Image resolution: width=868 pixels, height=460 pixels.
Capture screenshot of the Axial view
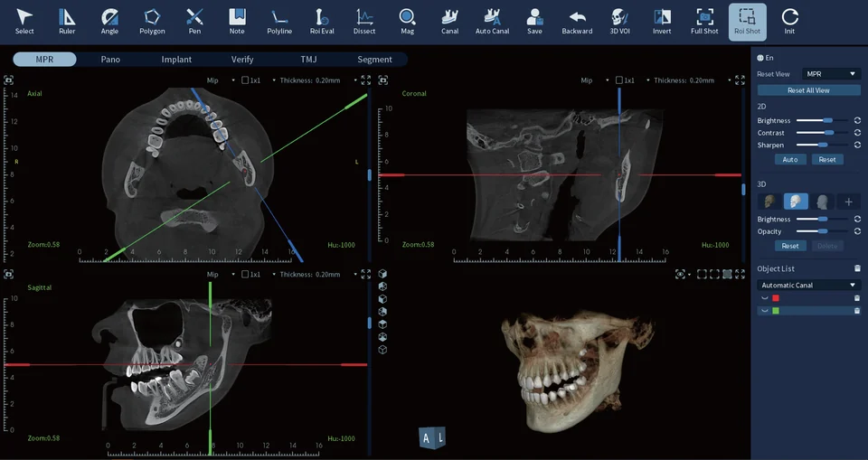click(8, 80)
